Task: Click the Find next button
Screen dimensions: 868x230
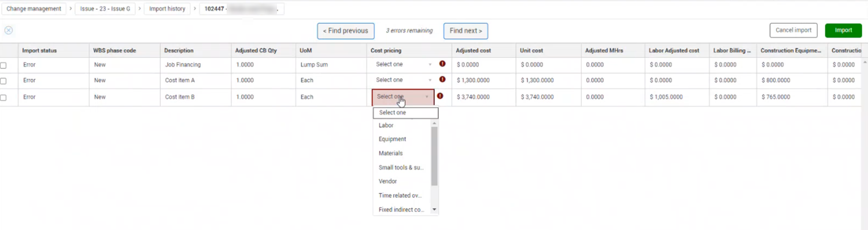Action: (x=466, y=31)
